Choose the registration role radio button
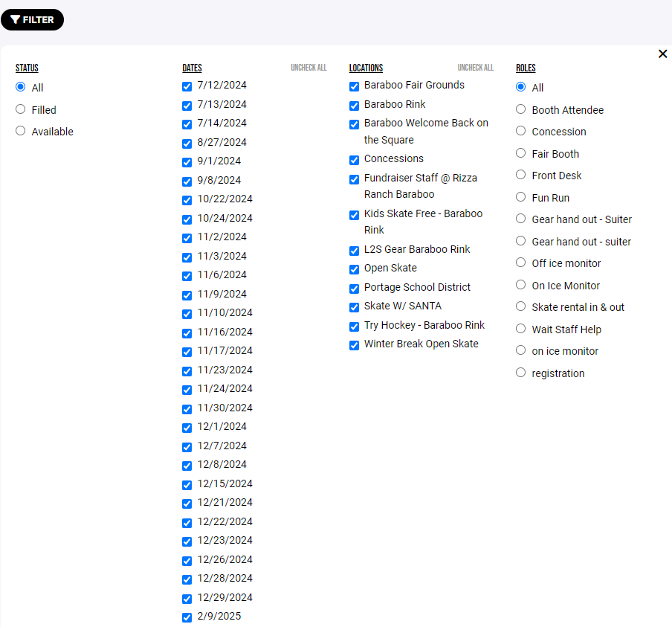This screenshot has width=672, height=627. (521, 373)
